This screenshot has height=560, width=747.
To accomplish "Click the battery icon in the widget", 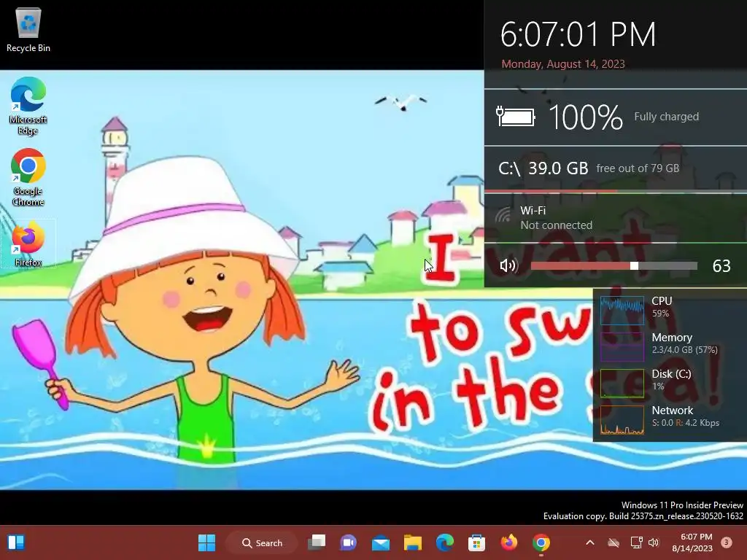I will (x=516, y=116).
